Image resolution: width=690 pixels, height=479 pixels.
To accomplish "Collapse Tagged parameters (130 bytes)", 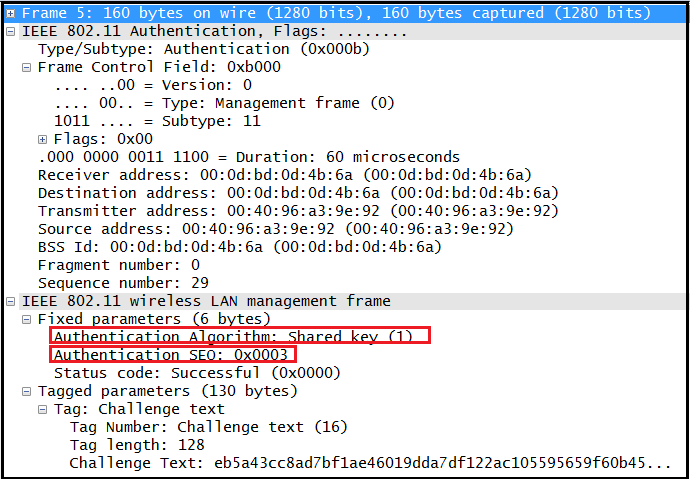I will tap(27, 391).
